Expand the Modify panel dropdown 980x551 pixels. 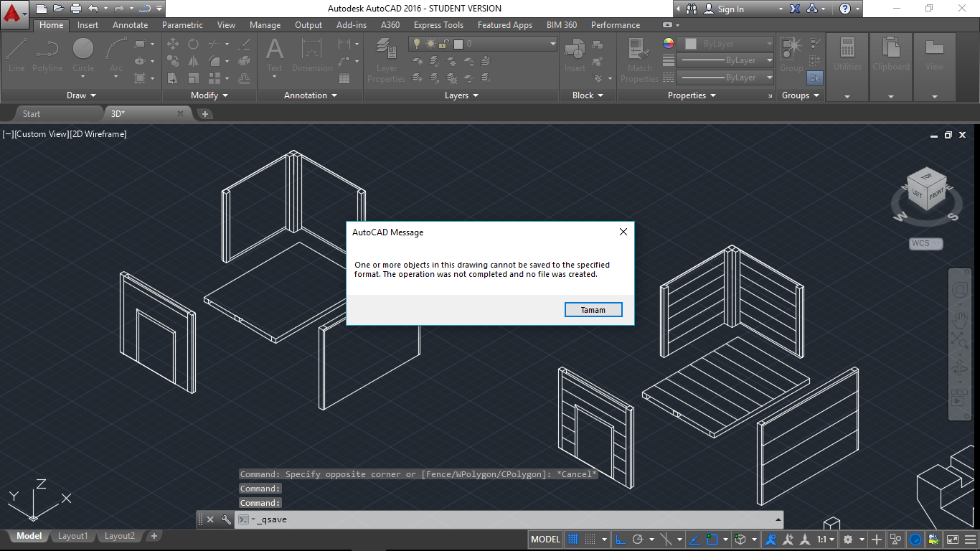[x=209, y=95]
